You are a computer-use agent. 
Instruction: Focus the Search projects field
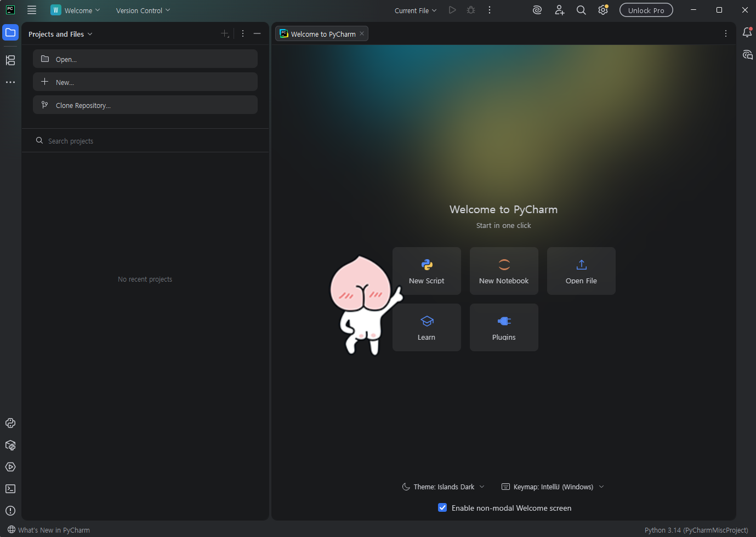(x=145, y=141)
